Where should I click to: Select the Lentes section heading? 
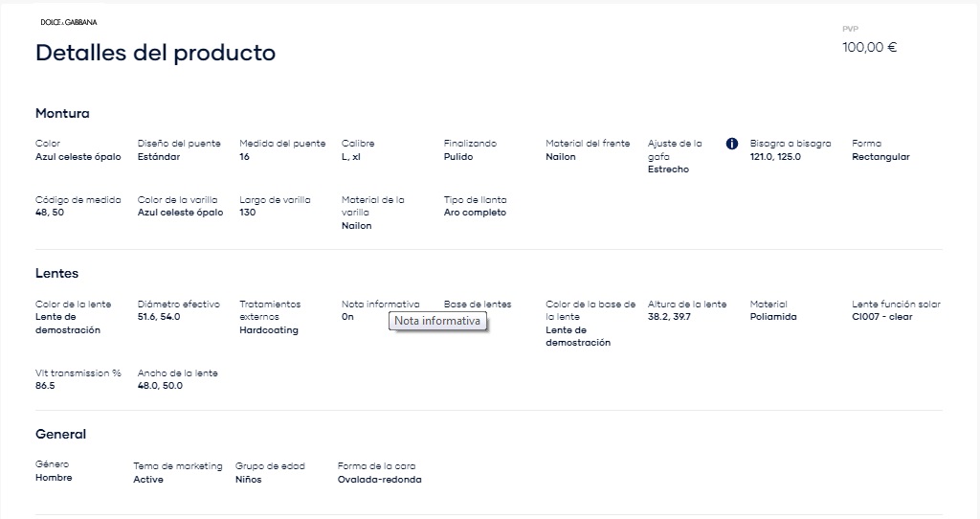[x=56, y=273]
